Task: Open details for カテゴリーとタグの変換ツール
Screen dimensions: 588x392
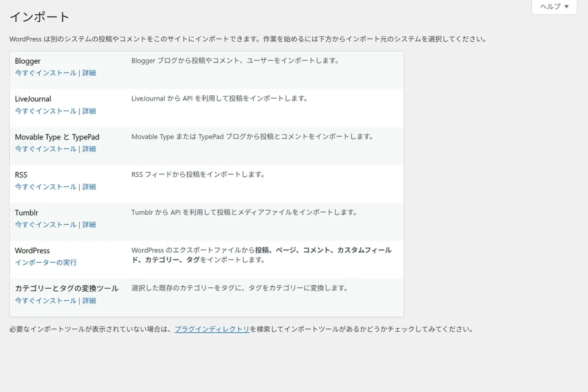Action: click(x=89, y=300)
